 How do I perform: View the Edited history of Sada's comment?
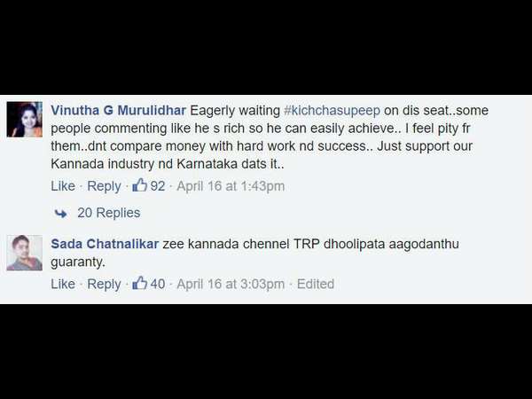[x=316, y=284]
